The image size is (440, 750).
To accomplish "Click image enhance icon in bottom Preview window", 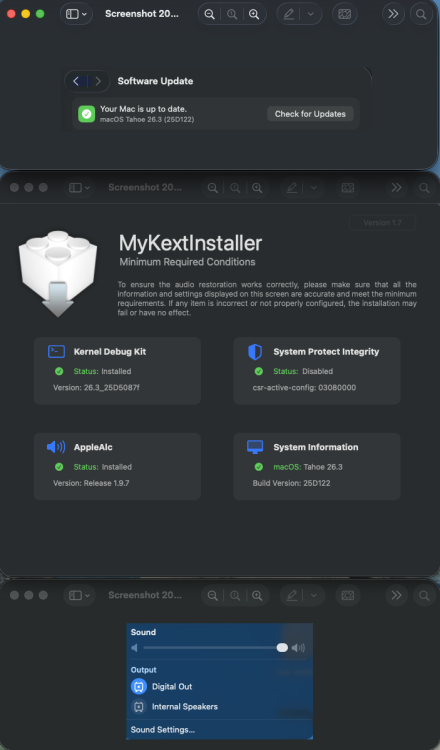I will (x=348, y=596).
